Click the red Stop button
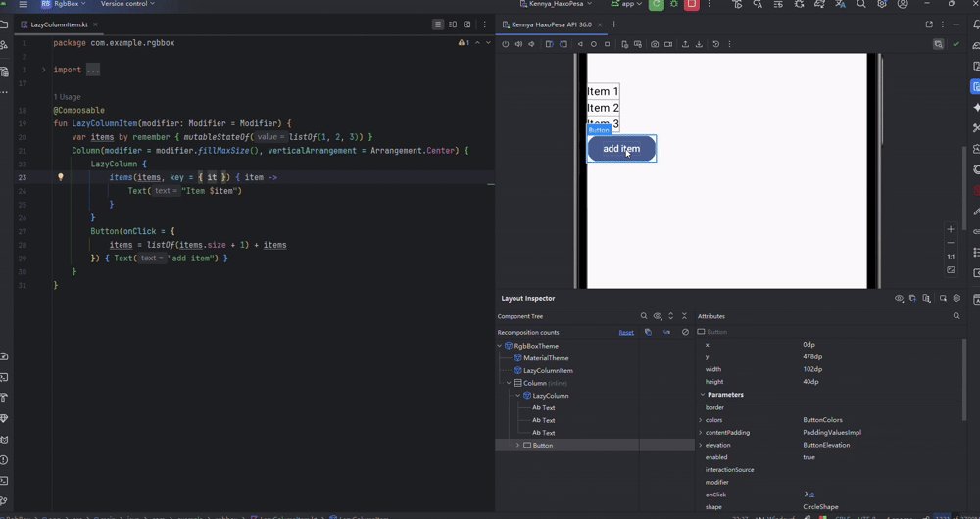Viewport: 980px width, 519px height. click(691, 4)
